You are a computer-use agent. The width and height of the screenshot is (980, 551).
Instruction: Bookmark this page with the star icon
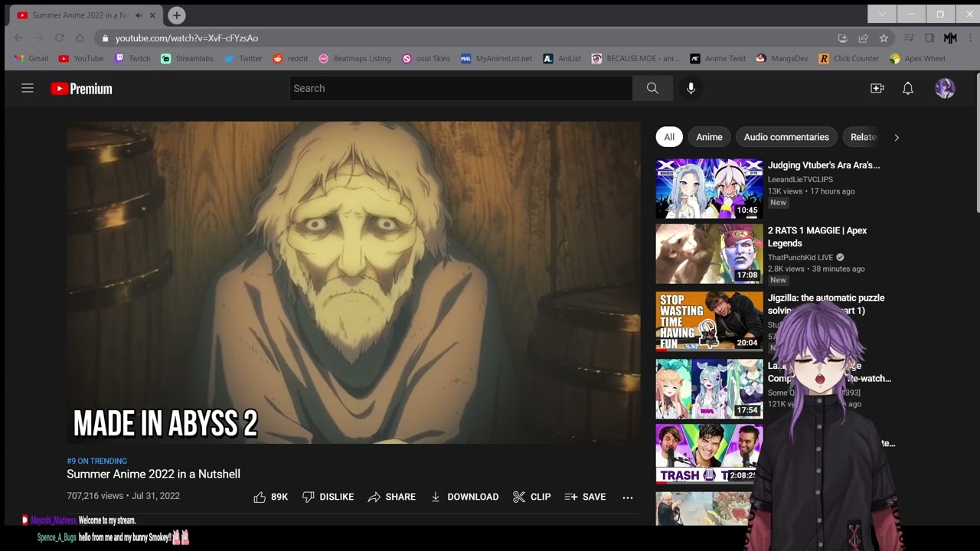point(884,38)
